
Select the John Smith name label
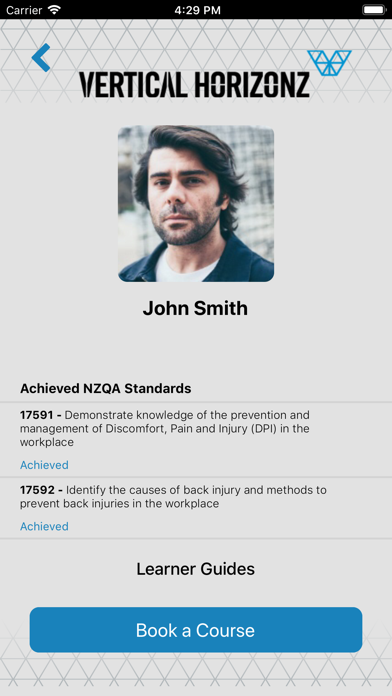[195, 308]
